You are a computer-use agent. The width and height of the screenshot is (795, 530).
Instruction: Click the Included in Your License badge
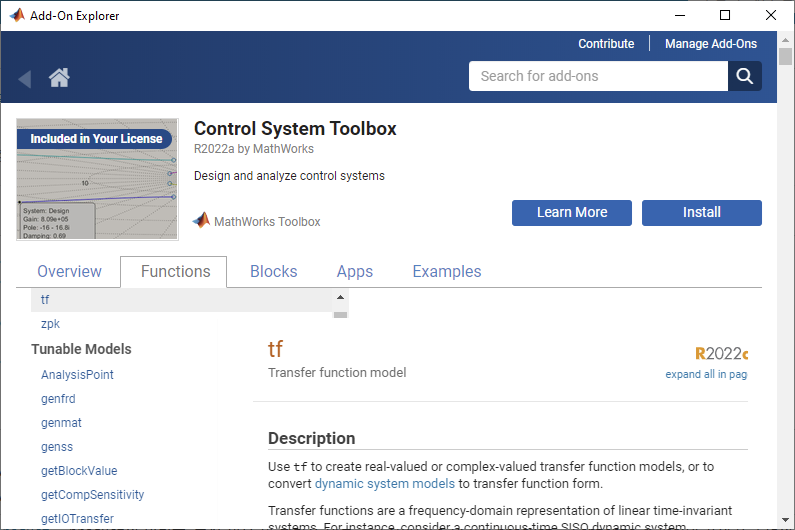pos(94,138)
